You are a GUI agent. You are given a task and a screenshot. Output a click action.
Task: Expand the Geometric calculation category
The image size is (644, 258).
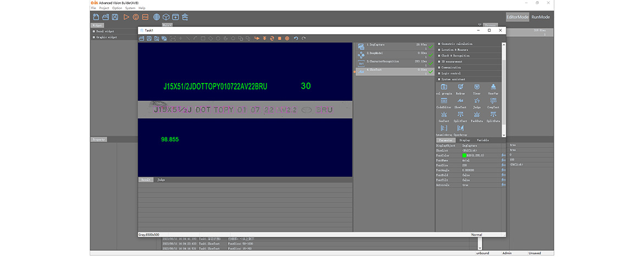pos(456,44)
